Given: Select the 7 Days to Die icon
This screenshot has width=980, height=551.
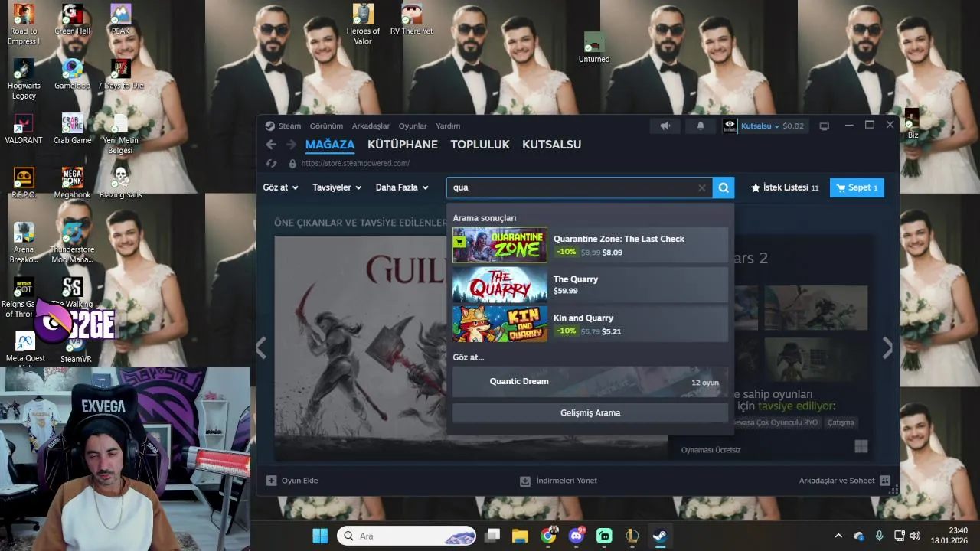Looking at the screenshot, I should pos(120,74).
